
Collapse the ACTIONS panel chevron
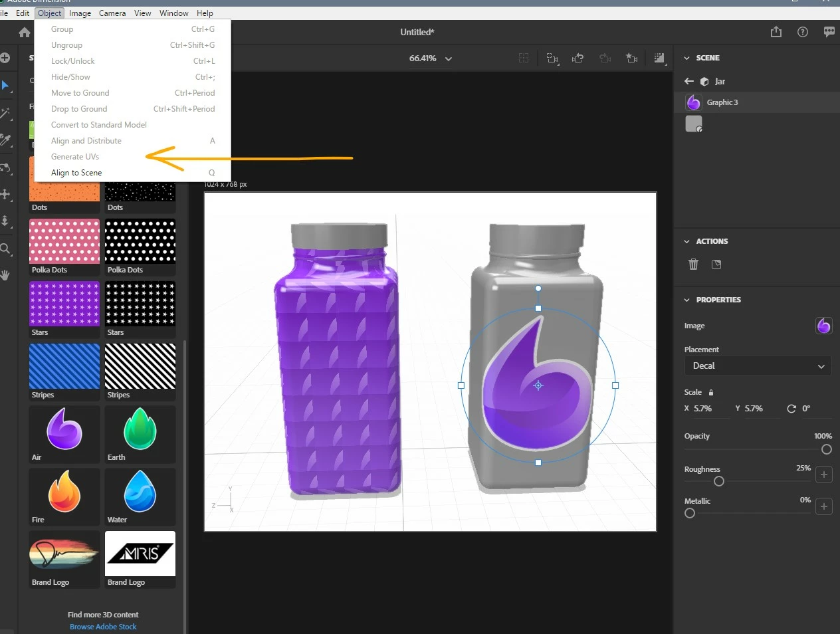pos(686,241)
